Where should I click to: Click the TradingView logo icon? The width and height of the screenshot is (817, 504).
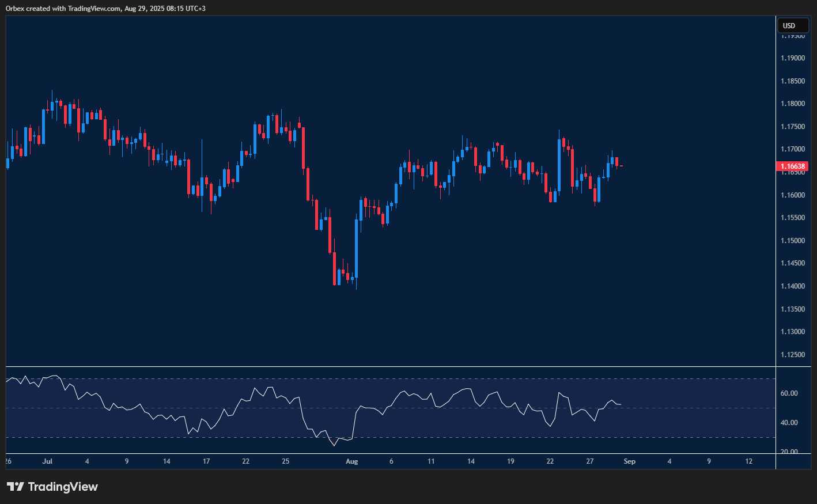coord(16,487)
